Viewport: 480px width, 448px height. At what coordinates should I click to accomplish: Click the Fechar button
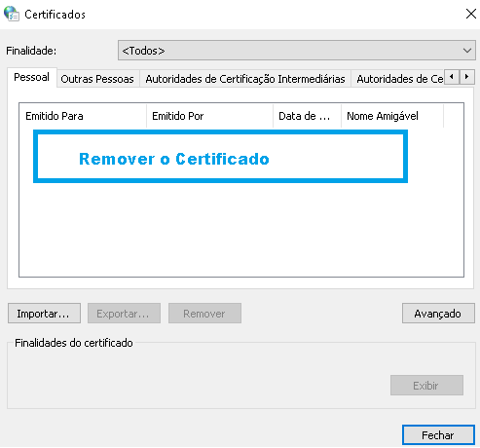(438, 434)
